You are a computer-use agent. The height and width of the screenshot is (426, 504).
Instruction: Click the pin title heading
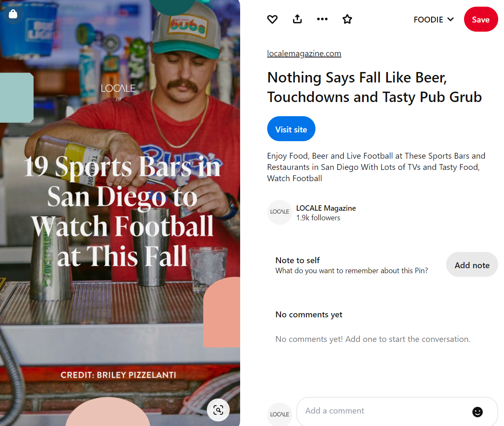374,87
